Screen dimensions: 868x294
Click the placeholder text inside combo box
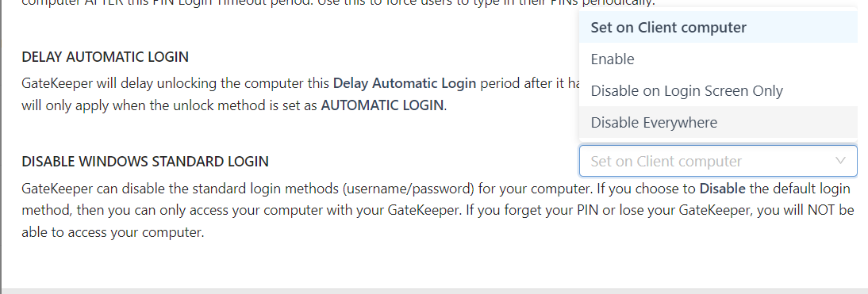pyautogui.click(x=666, y=162)
